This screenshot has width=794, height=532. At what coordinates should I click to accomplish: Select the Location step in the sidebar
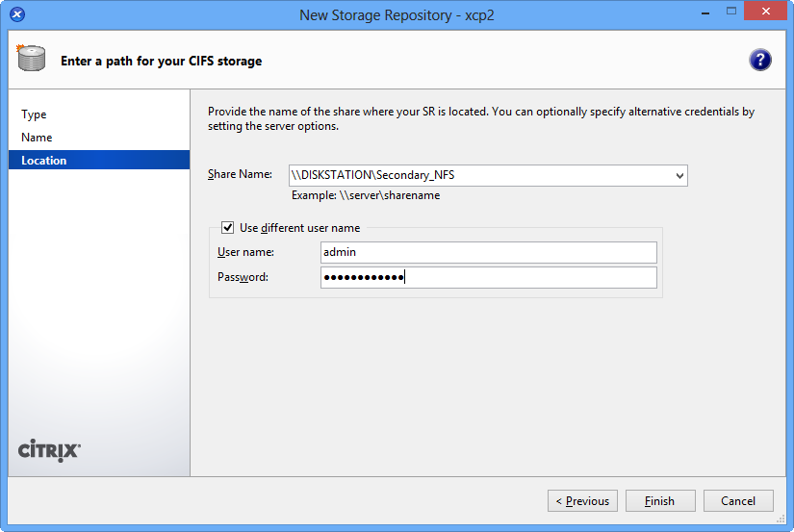(44, 161)
